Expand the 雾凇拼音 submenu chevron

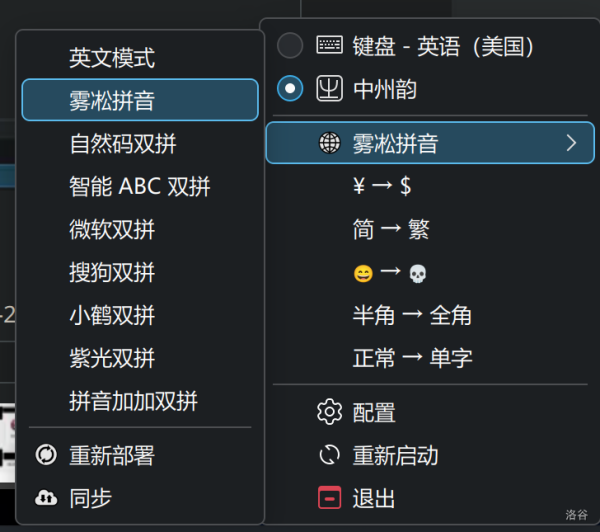pyautogui.click(x=571, y=143)
